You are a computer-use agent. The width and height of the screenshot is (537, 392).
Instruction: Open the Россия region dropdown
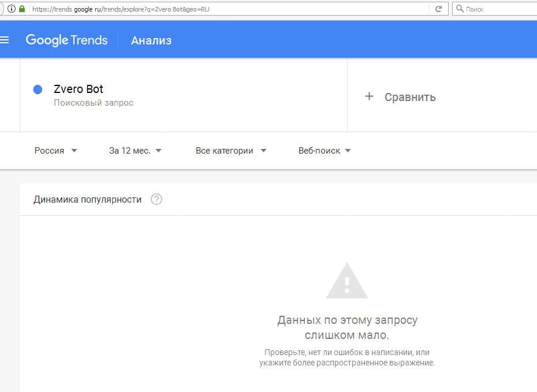click(56, 151)
